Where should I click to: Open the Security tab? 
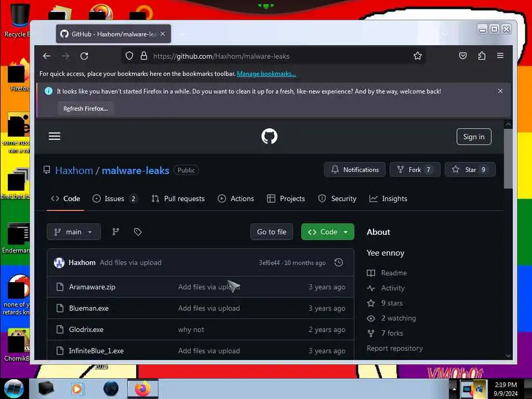tap(337, 199)
